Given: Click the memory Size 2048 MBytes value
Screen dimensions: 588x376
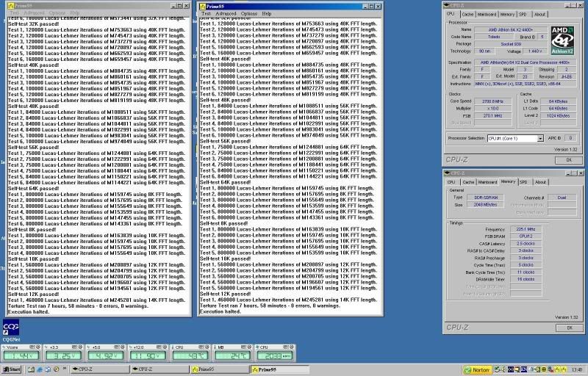Looking at the screenshot, I should coord(486,205).
